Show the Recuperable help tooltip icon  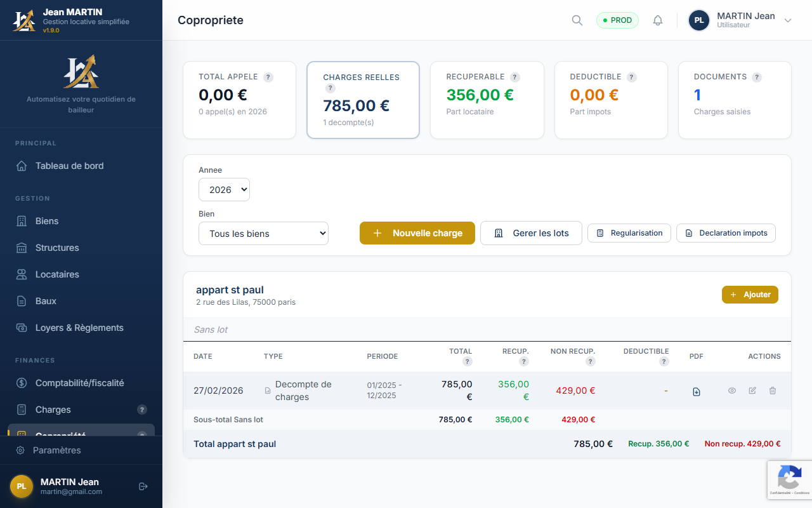tap(515, 77)
